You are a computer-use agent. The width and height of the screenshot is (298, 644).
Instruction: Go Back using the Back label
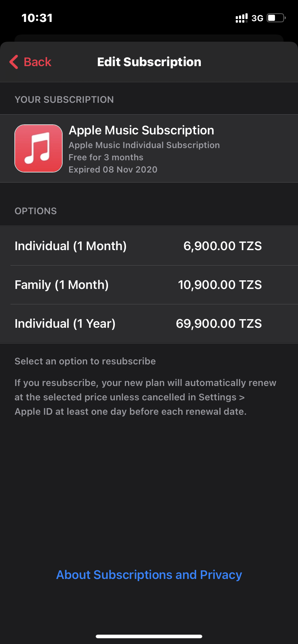37,62
